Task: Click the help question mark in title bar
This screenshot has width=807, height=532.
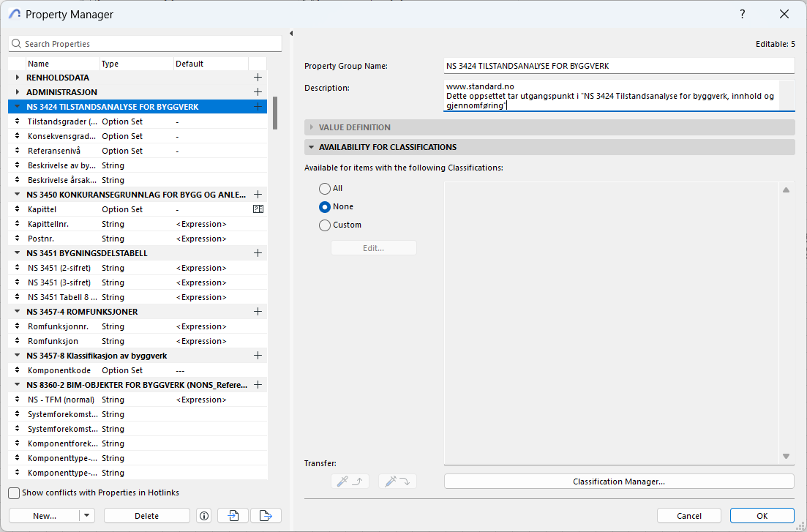Action: coord(742,14)
